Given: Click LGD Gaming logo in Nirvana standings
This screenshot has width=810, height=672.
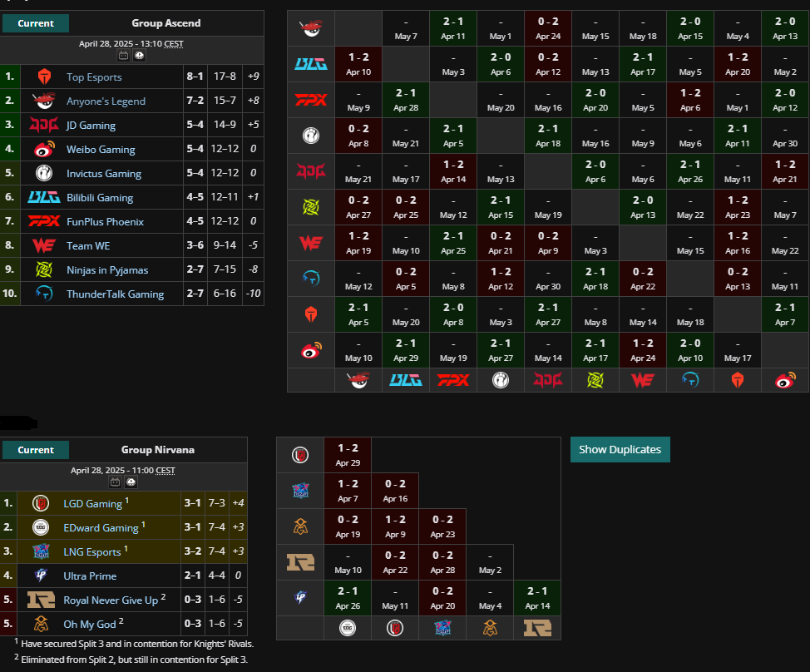Looking at the screenshot, I should (41, 503).
